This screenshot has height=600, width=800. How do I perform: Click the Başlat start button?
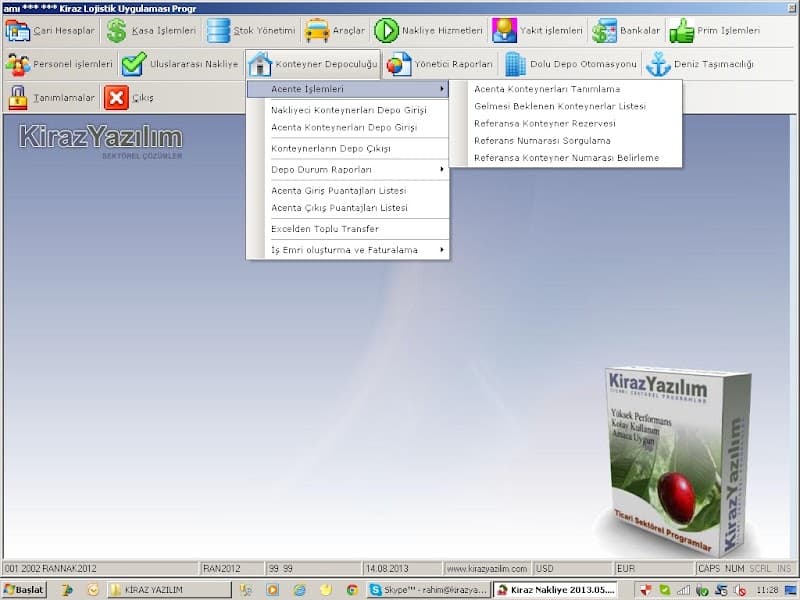24,590
